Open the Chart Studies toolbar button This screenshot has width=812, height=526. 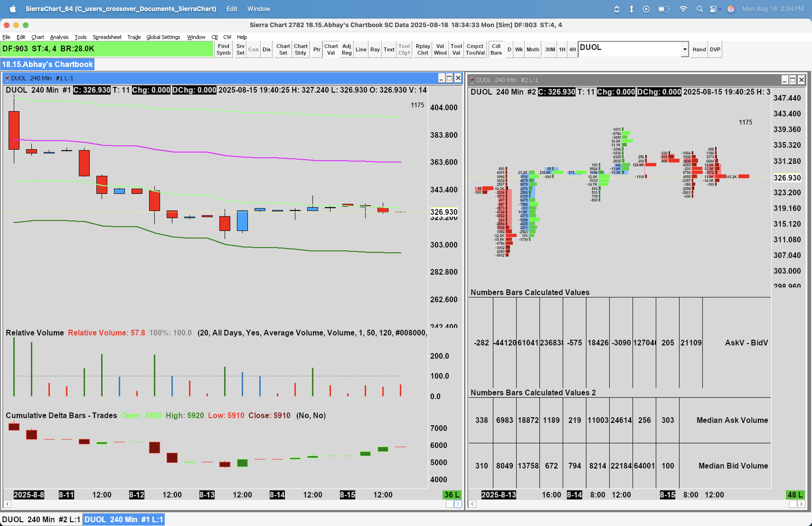click(300, 49)
